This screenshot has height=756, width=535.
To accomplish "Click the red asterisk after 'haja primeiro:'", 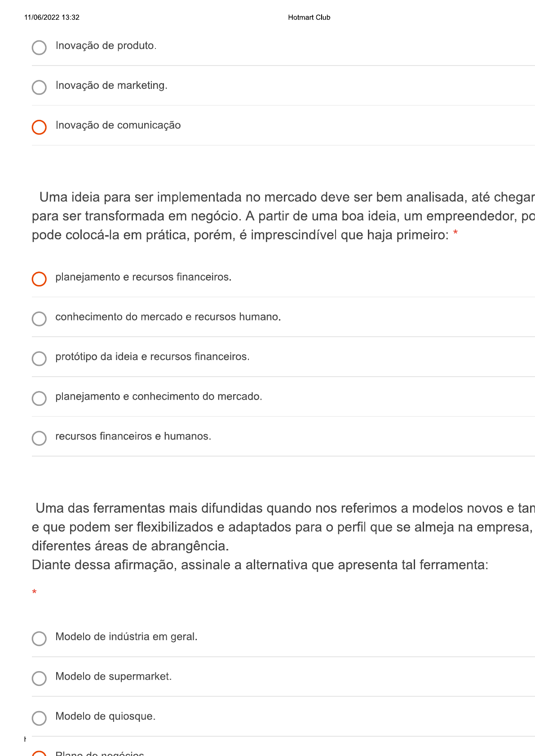I will click(455, 233).
